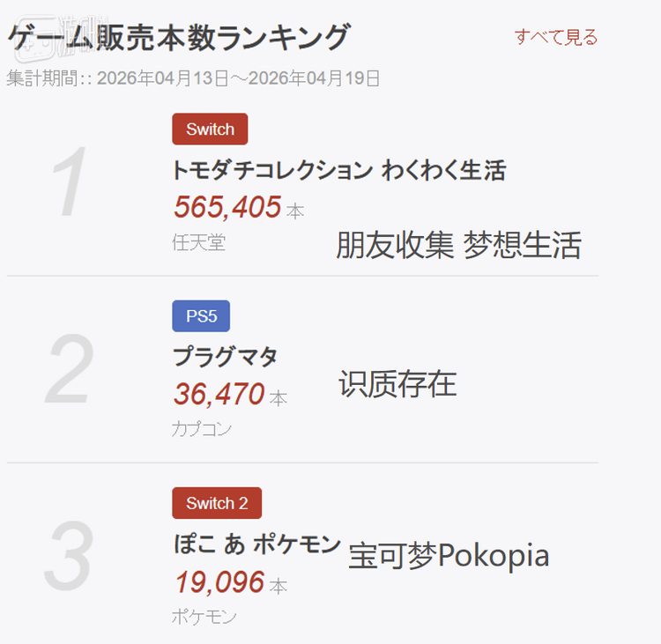
Task: Click the rank 2 number
Action: tap(69, 369)
